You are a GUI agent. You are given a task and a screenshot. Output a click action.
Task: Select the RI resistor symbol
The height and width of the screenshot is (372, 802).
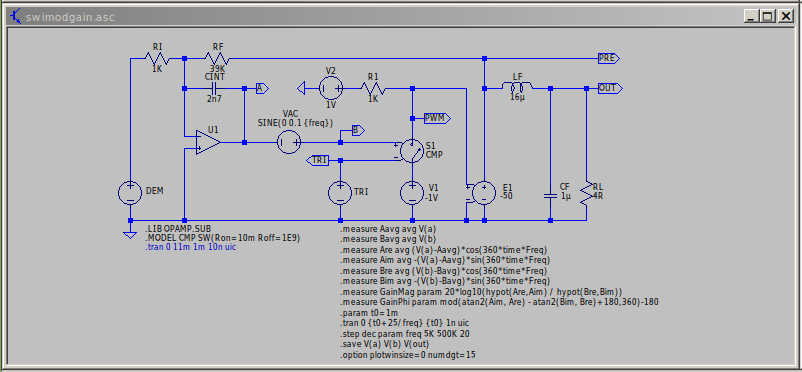click(x=157, y=59)
